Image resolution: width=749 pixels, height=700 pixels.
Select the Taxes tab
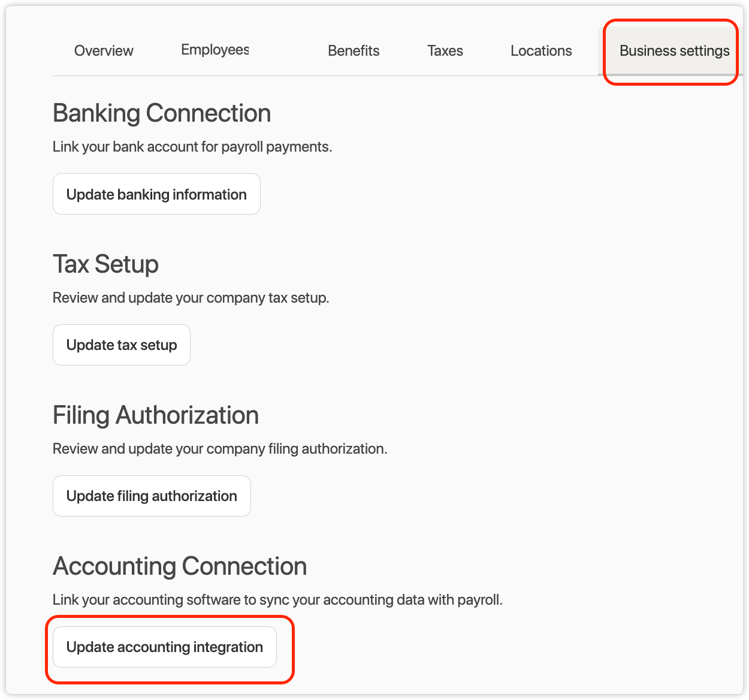pyautogui.click(x=445, y=51)
